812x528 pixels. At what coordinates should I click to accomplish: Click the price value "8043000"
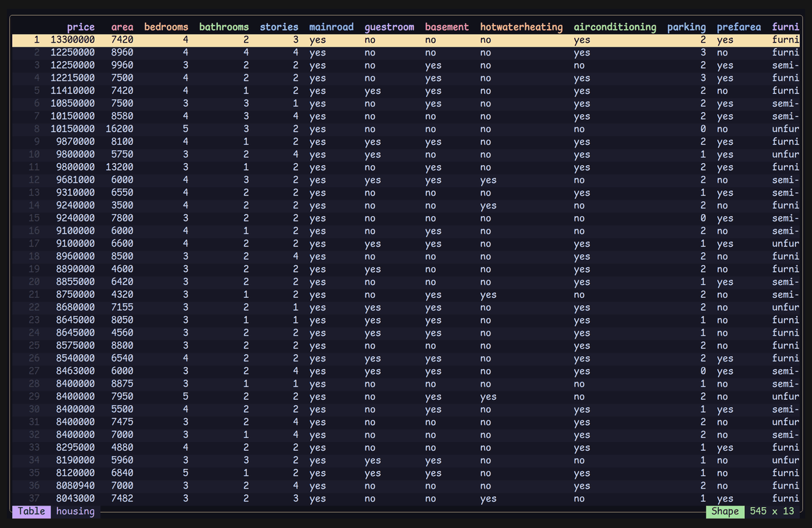coord(75,499)
